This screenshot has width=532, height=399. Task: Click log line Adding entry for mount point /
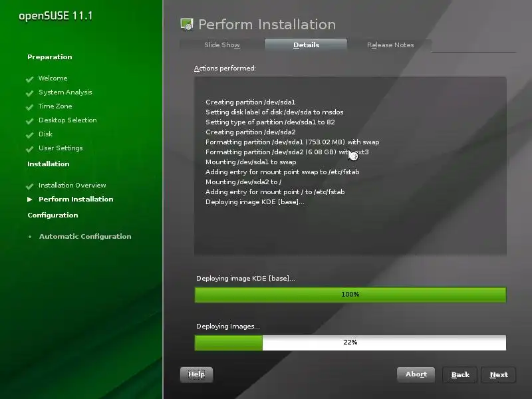[275, 192]
